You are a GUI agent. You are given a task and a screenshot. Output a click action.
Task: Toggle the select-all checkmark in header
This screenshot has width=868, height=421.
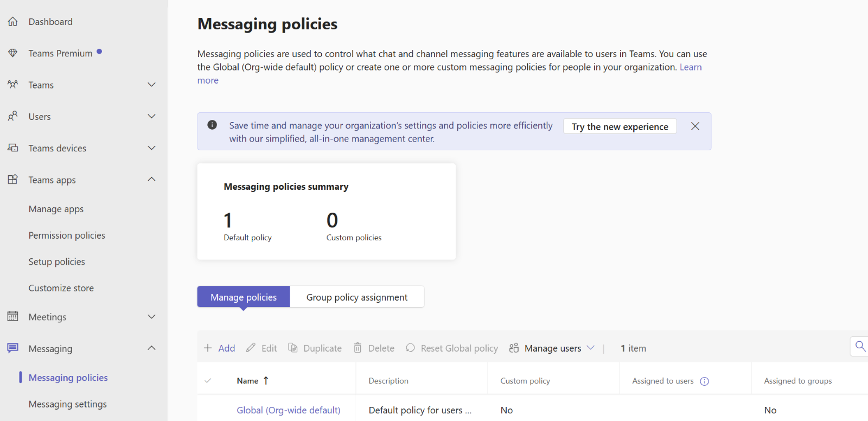pyautogui.click(x=208, y=381)
